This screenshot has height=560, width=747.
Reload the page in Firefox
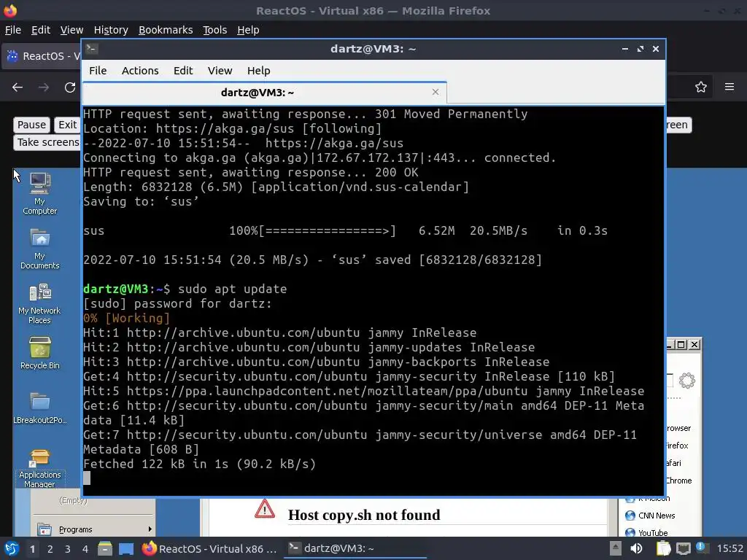70,87
